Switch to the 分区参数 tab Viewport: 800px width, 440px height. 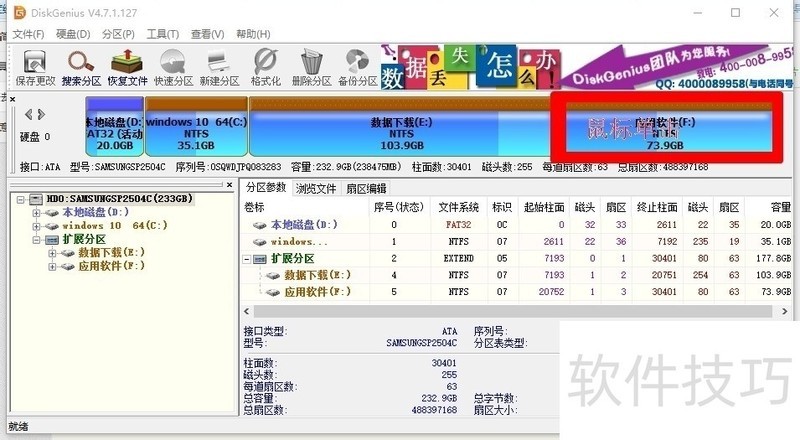pyautogui.click(x=266, y=187)
